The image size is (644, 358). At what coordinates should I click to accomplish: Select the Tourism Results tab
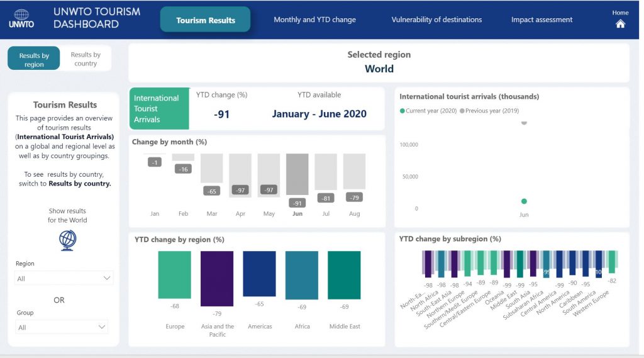(206, 20)
